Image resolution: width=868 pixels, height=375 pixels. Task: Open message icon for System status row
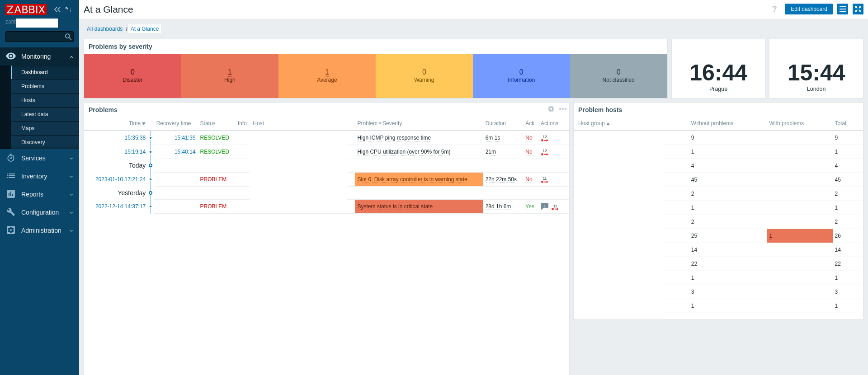(545, 206)
